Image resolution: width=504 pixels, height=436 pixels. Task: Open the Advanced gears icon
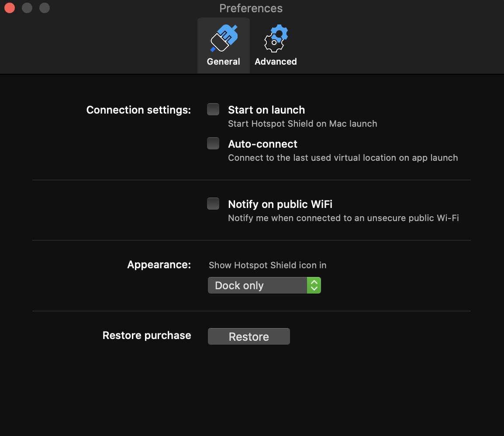[x=276, y=38]
